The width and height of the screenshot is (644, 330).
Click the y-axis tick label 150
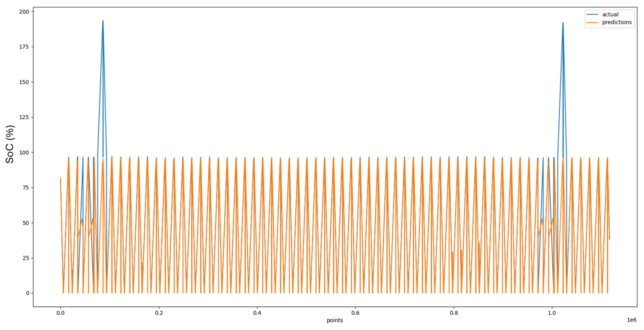24,82
